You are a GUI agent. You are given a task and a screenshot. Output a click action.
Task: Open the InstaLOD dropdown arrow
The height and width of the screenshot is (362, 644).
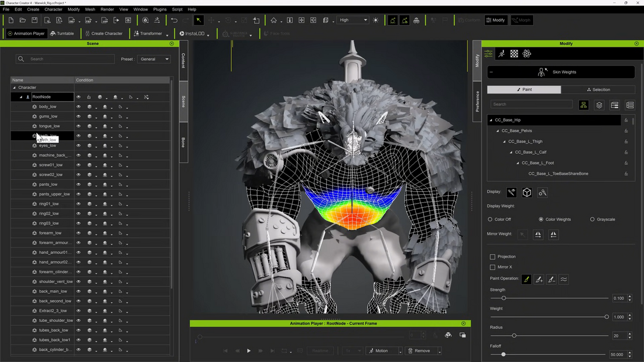click(x=208, y=35)
